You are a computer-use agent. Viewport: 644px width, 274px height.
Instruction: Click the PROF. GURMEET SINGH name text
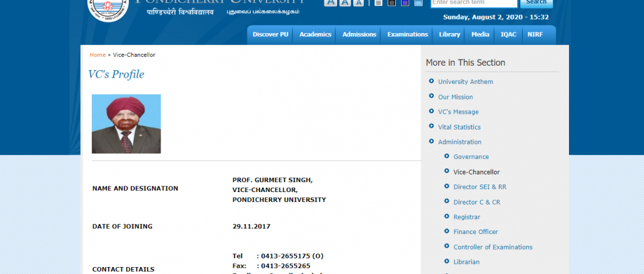(x=273, y=180)
